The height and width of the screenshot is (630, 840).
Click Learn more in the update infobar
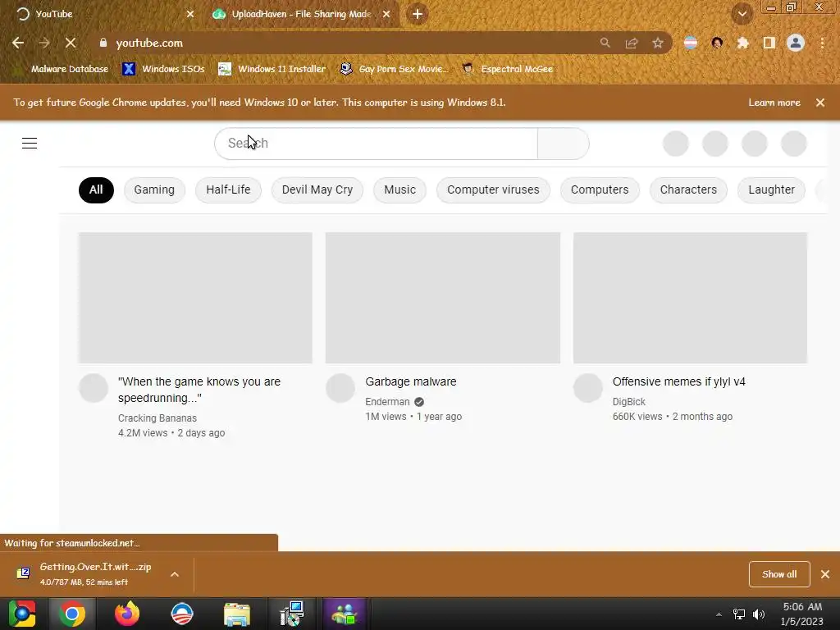pyautogui.click(x=774, y=103)
